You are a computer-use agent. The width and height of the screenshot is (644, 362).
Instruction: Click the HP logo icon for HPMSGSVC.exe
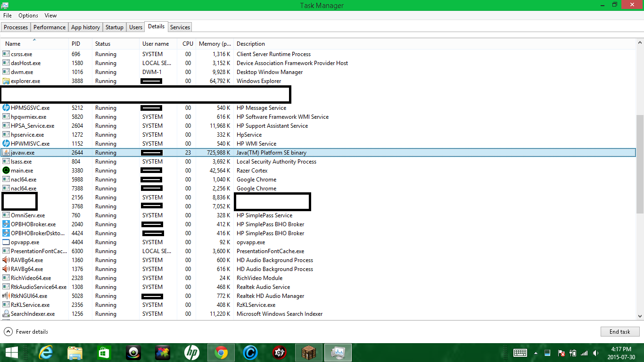6,108
